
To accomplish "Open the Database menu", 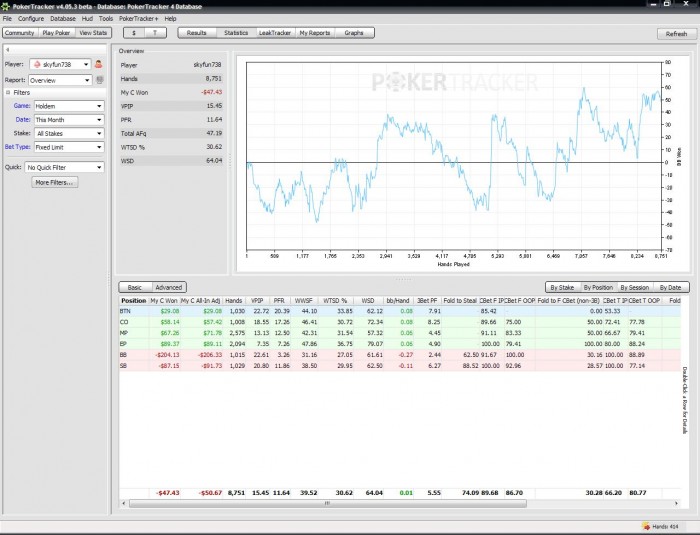I will click(62, 19).
